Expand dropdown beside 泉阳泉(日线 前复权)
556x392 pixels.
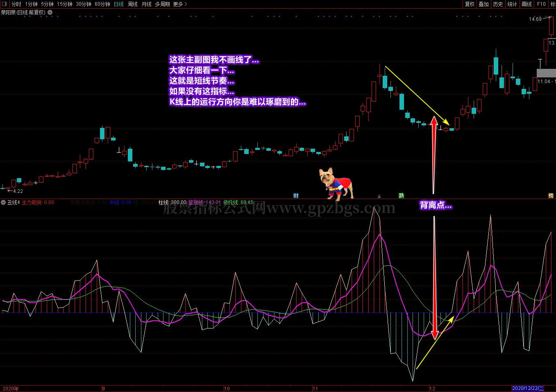tap(50, 12)
